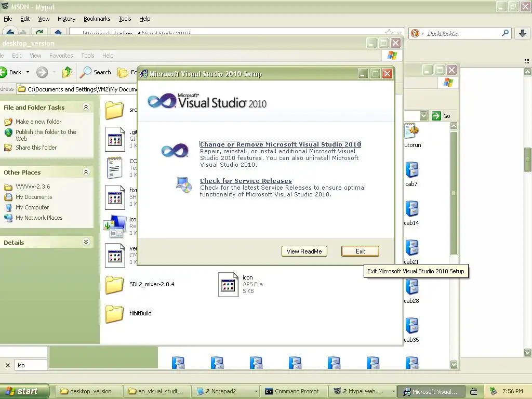Screen dimensions: 532x399
Task: Click the Start button
Action: (x=24, y=391)
